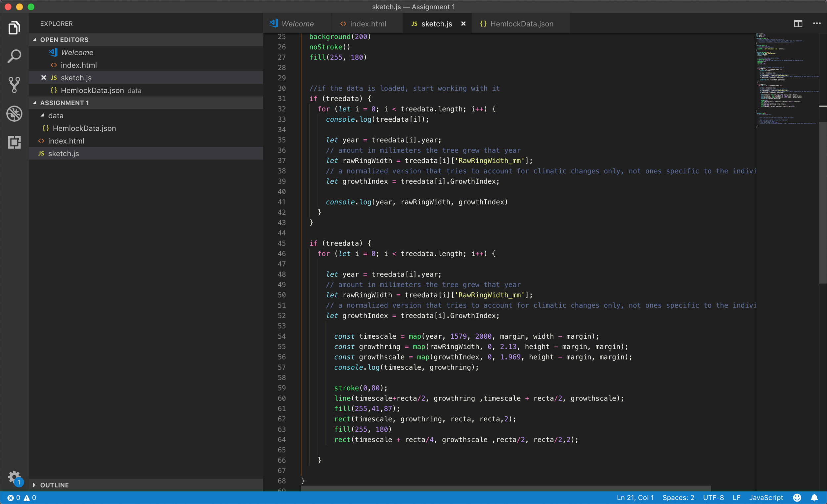This screenshot has width=827, height=504.
Task: Click on 'background(200)' code line
Action: click(340, 37)
